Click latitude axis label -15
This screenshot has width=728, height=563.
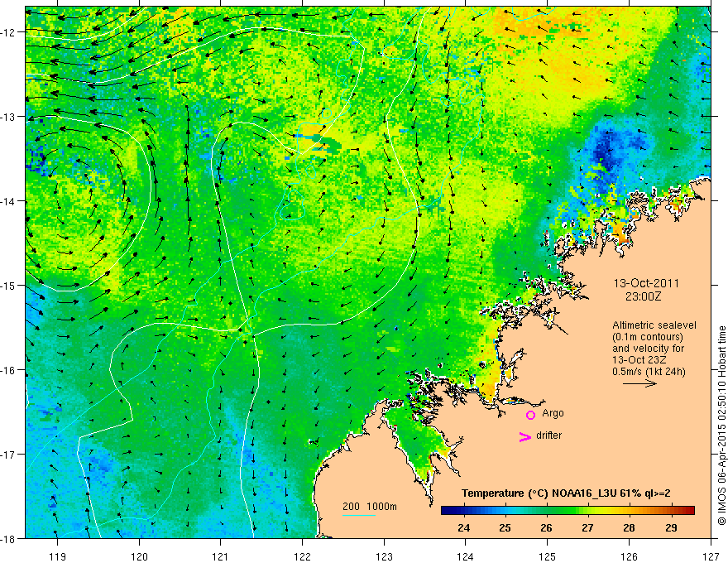(10, 286)
